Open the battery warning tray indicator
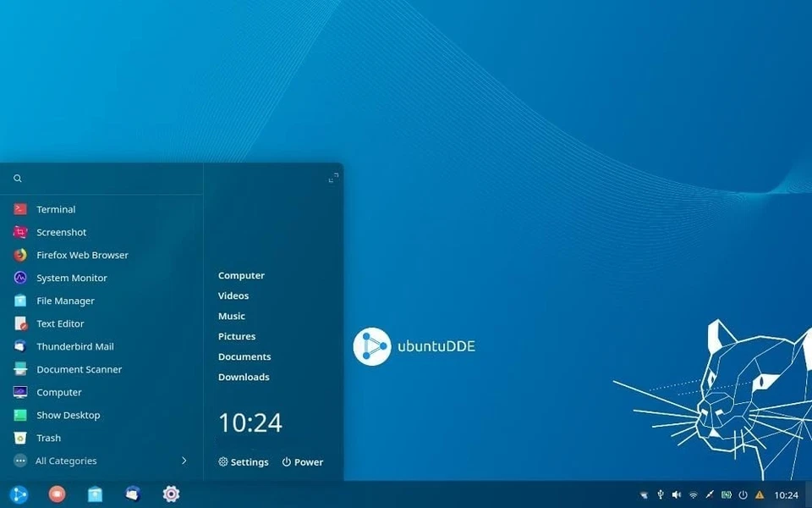This screenshot has height=508, width=812. coord(760,494)
